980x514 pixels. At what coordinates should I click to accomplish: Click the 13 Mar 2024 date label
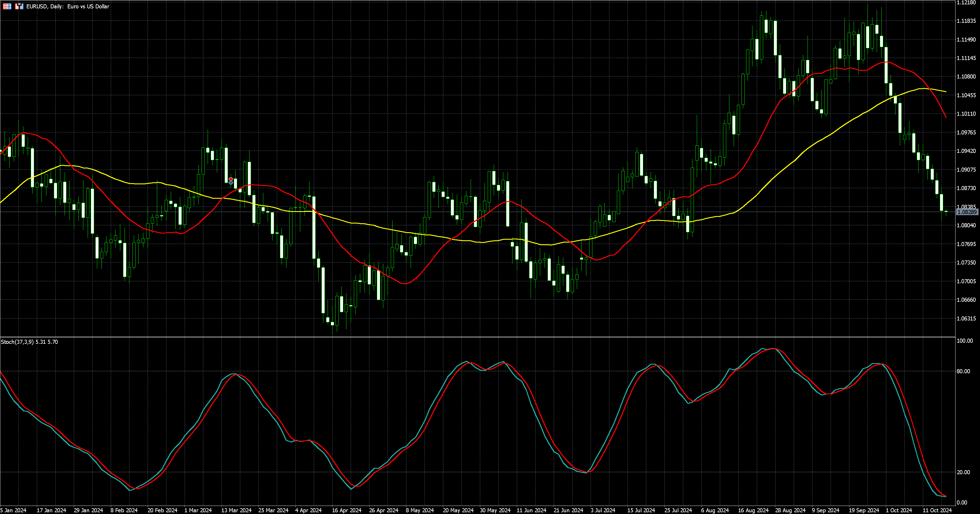236,510
